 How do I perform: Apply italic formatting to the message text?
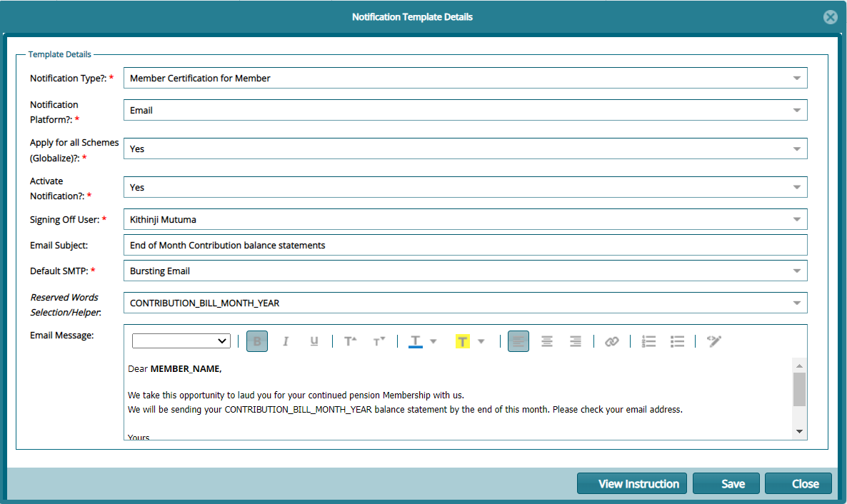click(285, 341)
